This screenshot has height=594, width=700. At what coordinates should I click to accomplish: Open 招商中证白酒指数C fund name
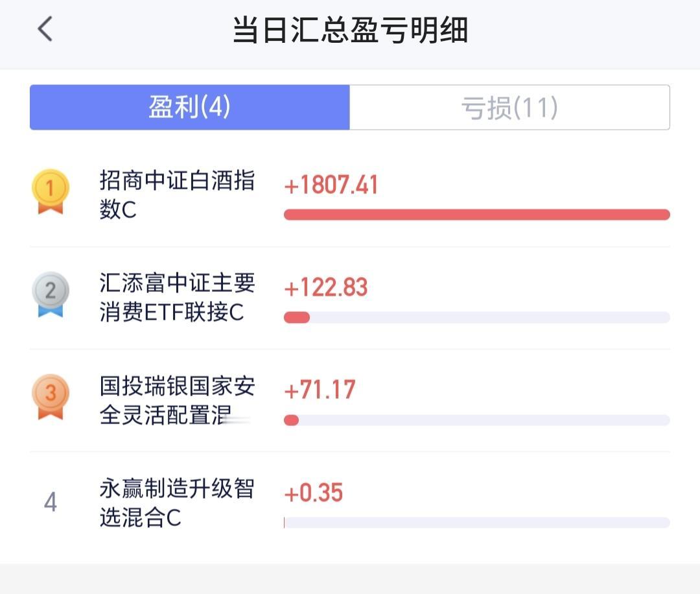tap(176, 195)
